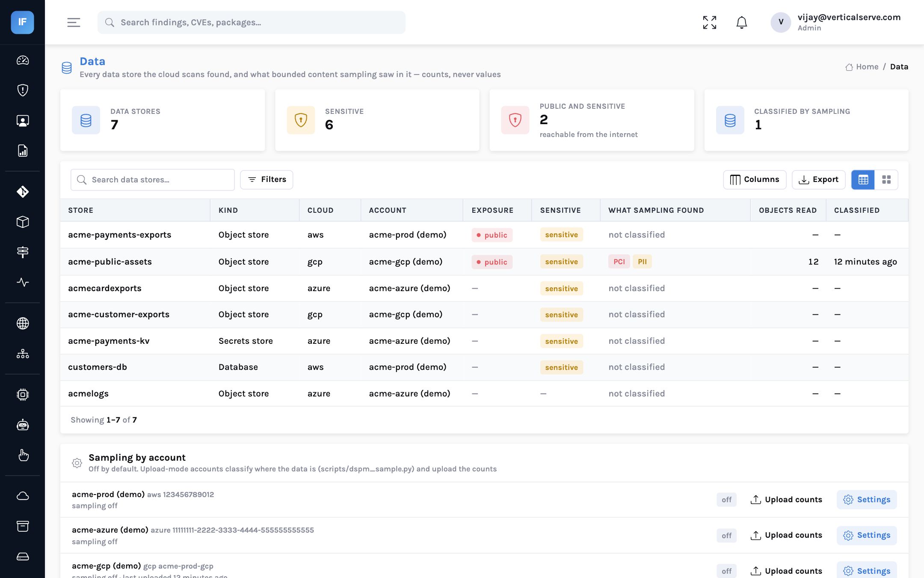Open the robot icon in sidebar

click(x=23, y=425)
